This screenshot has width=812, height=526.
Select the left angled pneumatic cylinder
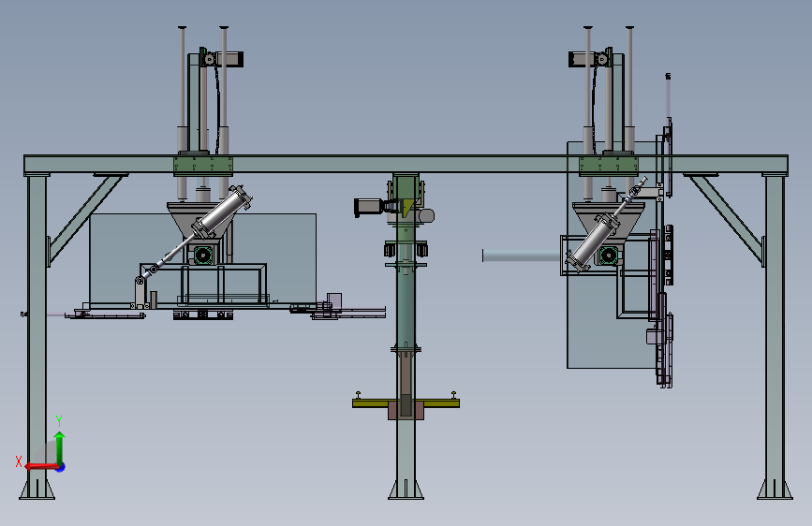[222, 212]
